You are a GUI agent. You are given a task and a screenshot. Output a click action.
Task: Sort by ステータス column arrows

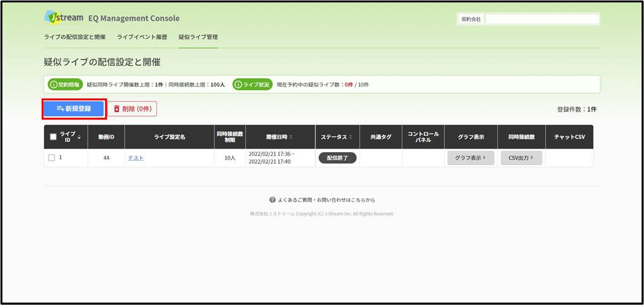350,136
